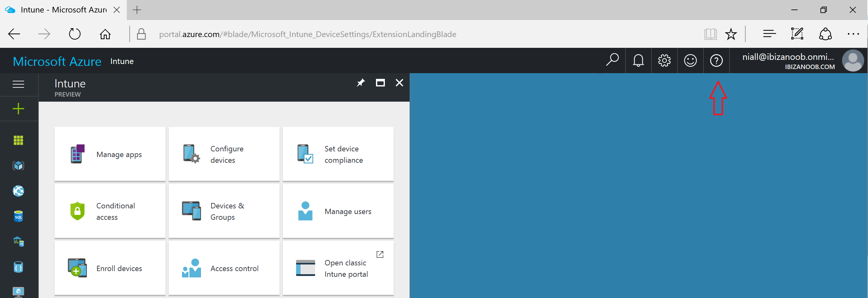This screenshot has height=298, width=868.
Task: Open the Manage apps tile
Action: click(110, 154)
